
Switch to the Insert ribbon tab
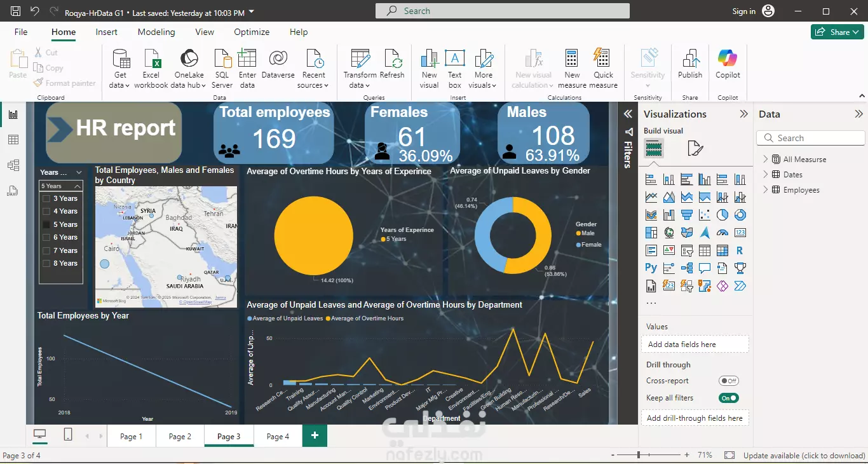[x=106, y=32]
